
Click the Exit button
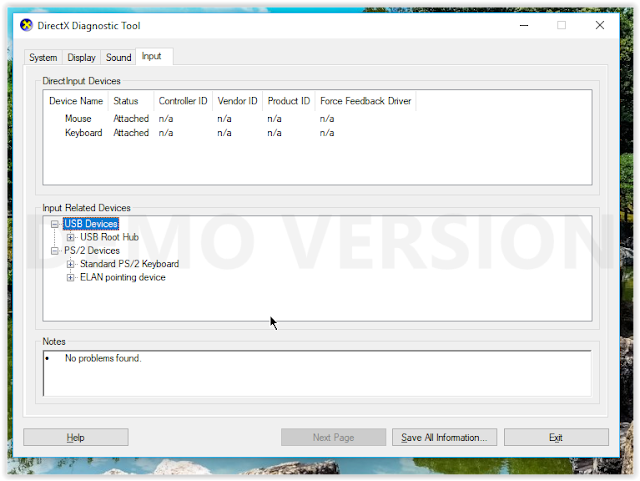[x=556, y=437]
